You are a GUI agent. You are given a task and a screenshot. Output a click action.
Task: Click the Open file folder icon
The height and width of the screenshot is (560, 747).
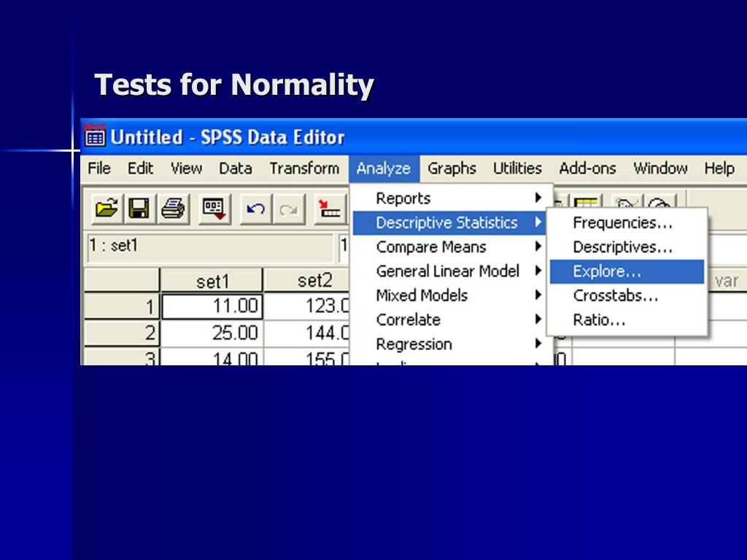(107, 209)
